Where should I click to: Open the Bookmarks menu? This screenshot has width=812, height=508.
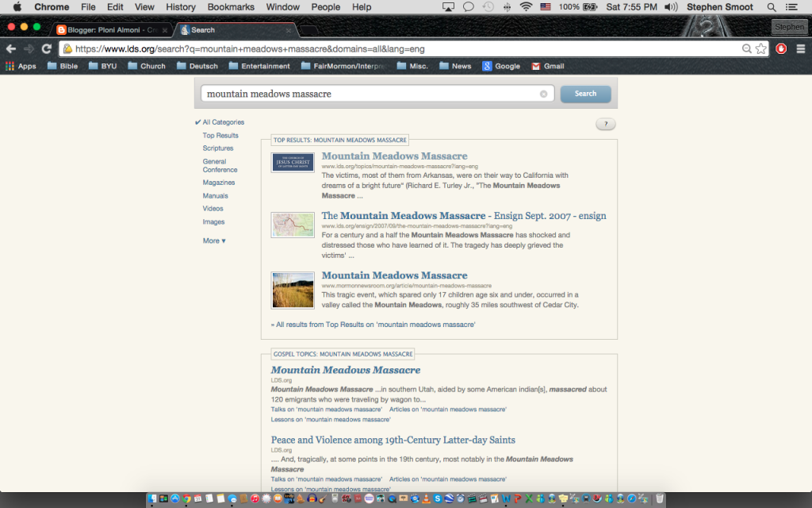click(x=231, y=7)
